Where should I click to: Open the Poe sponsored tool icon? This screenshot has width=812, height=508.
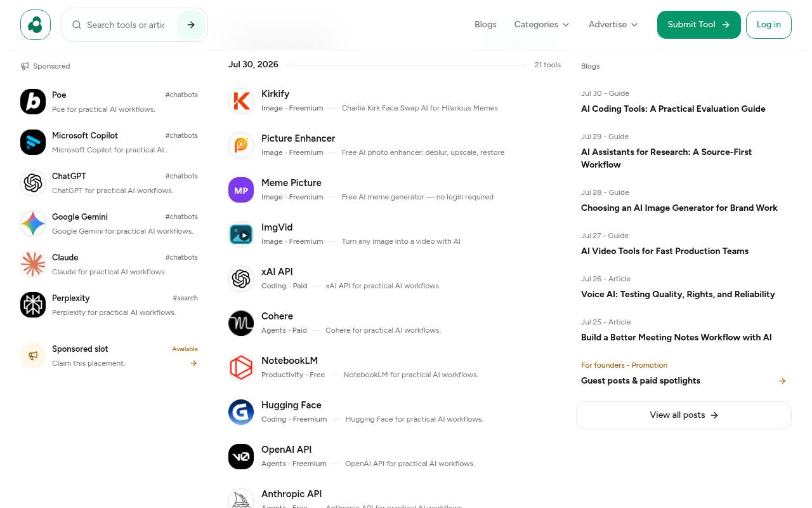[33, 102]
